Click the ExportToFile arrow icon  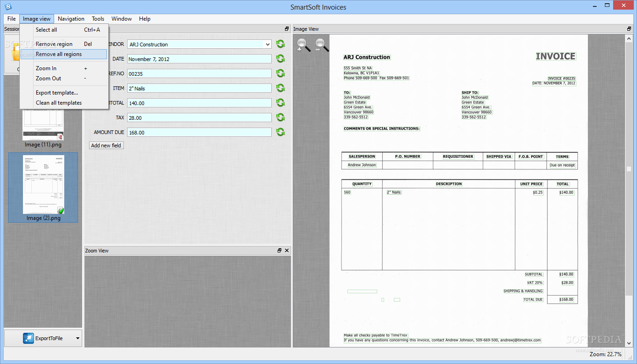click(x=28, y=338)
